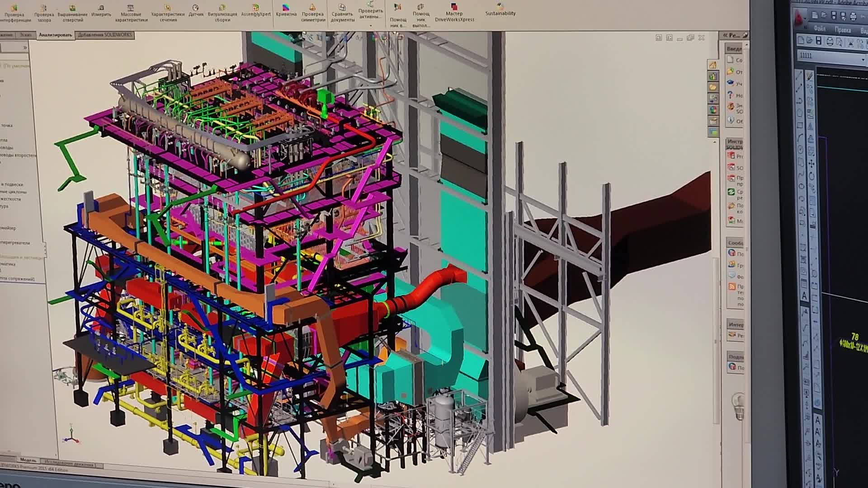Open the Проверка зазора tool
The width and height of the screenshot is (868, 488).
[44, 13]
